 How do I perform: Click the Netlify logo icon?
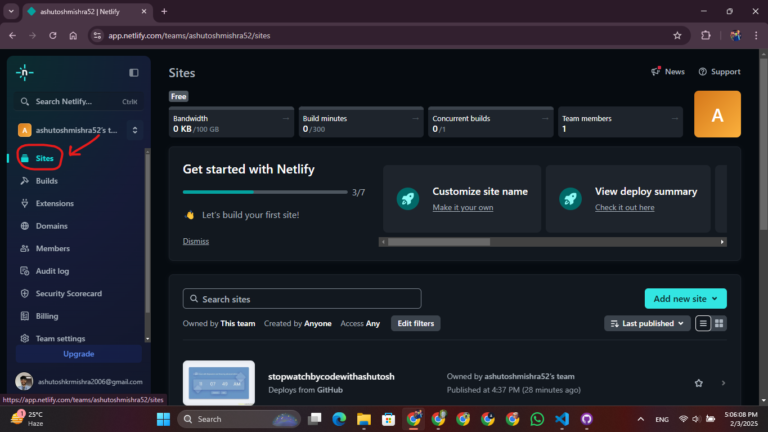[x=24, y=72]
